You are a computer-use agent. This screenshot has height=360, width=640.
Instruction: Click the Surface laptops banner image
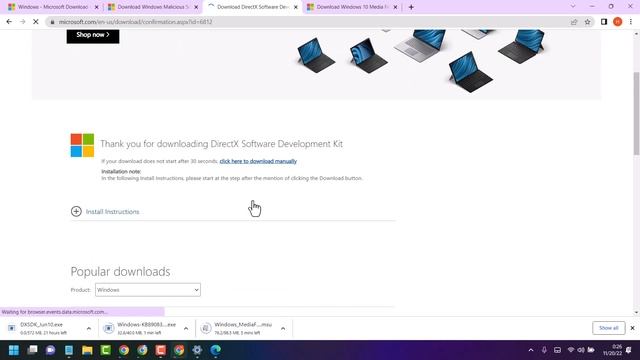pos(420,60)
